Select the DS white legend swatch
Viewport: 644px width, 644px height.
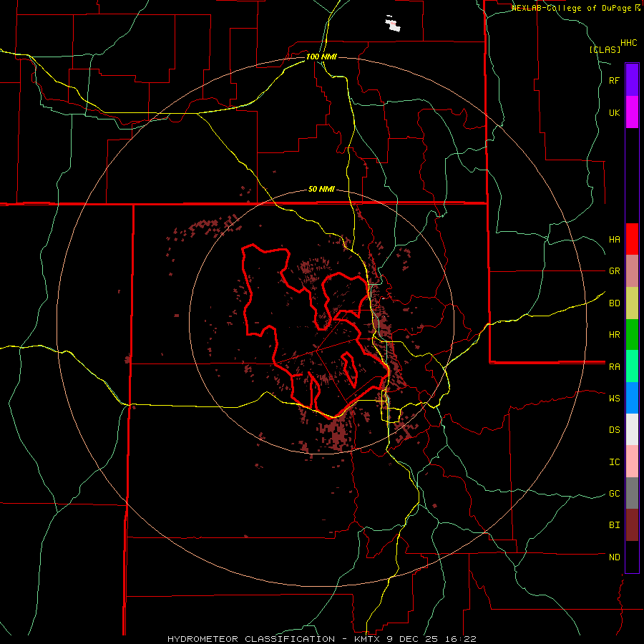632,429
